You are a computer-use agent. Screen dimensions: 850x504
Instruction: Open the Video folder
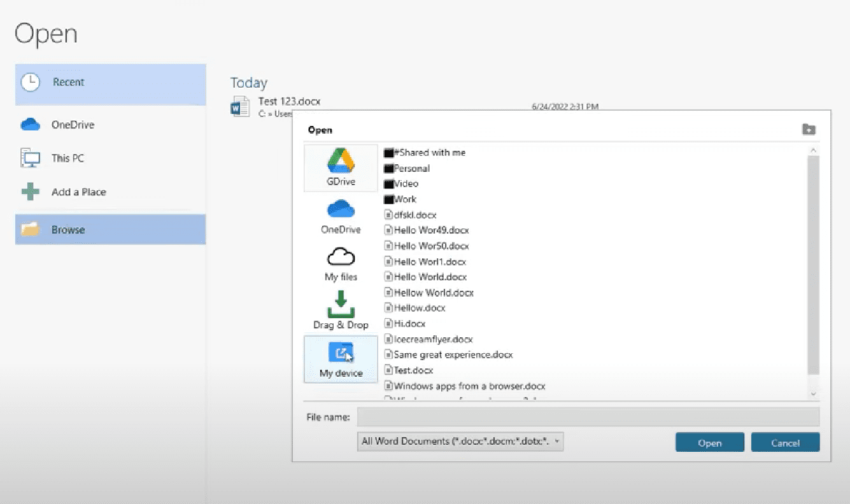click(401, 184)
